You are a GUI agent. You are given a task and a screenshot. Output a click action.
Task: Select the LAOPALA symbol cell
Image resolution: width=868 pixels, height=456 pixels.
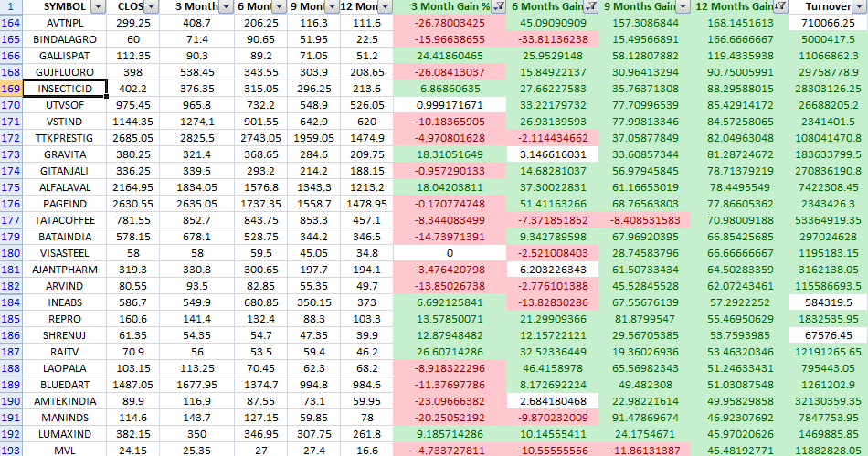click(x=65, y=368)
